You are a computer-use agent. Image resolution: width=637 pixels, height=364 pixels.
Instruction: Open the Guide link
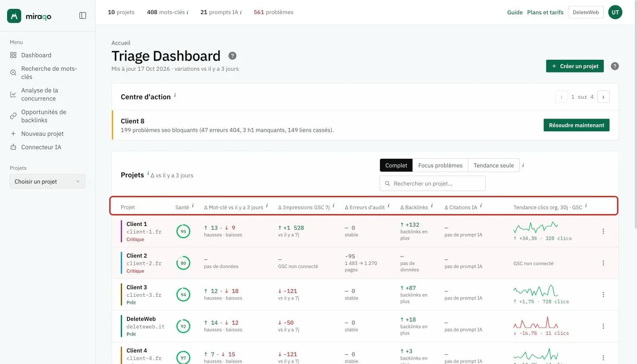(x=515, y=12)
